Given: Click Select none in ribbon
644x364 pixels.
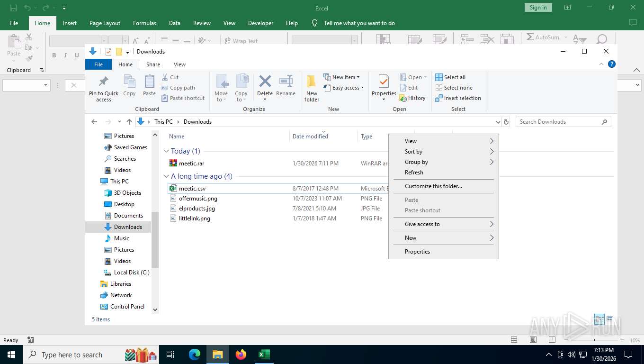Looking at the screenshot, I should coord(454,88).
